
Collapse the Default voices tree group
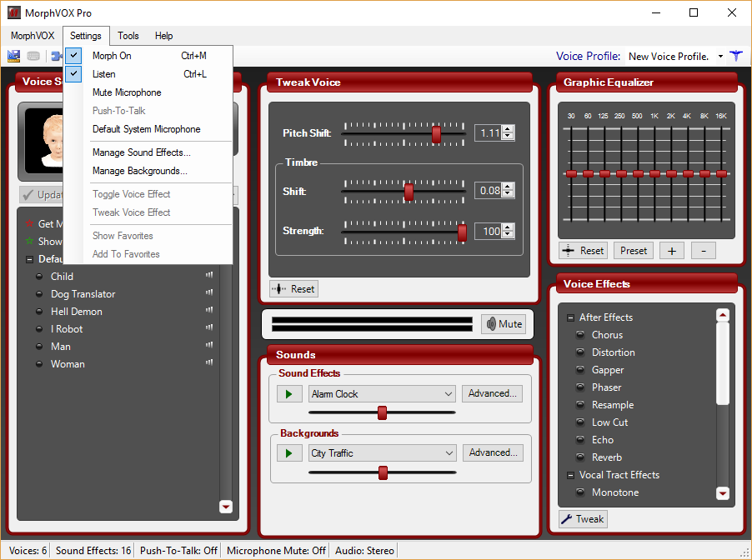pos(29,259)
